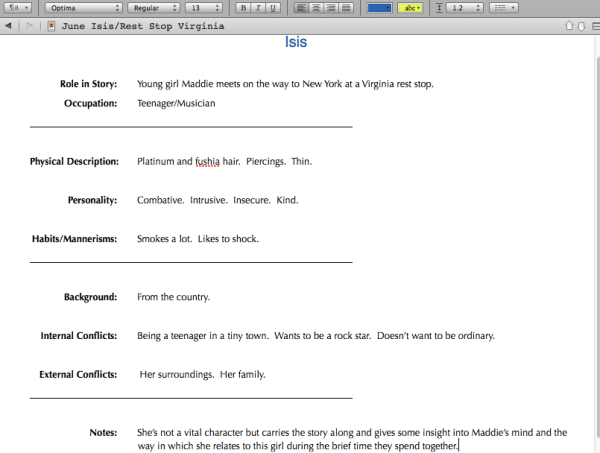The image size is (600, 453).
Task: Click the Smokes a lot text
Action: pyautogui.click(x=165, y=239)
